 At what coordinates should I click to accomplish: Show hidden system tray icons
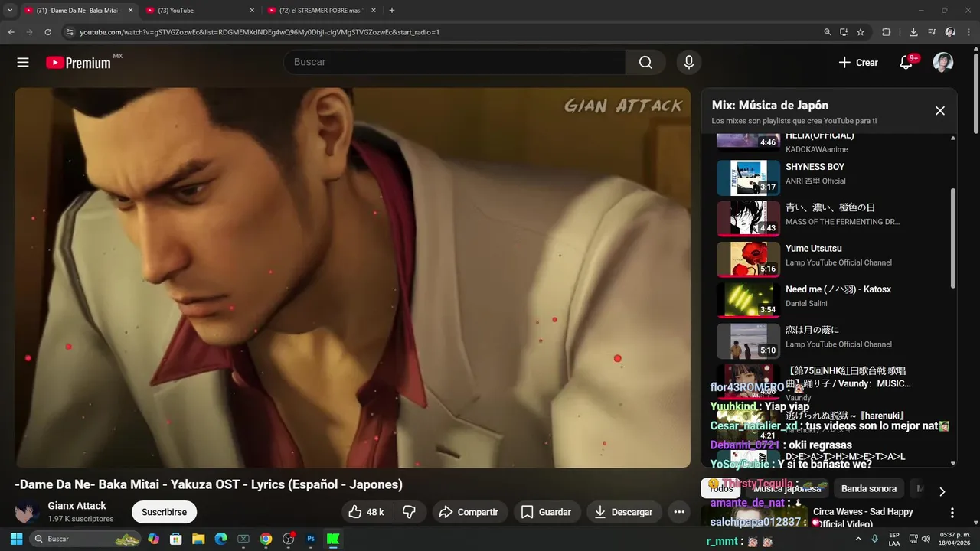point(859,539)
